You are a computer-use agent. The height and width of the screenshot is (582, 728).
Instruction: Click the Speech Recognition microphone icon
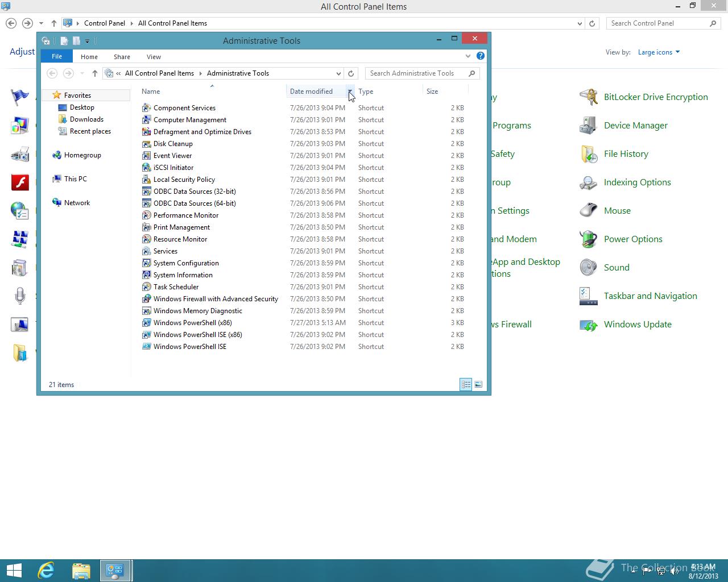(x=20, y=296)
